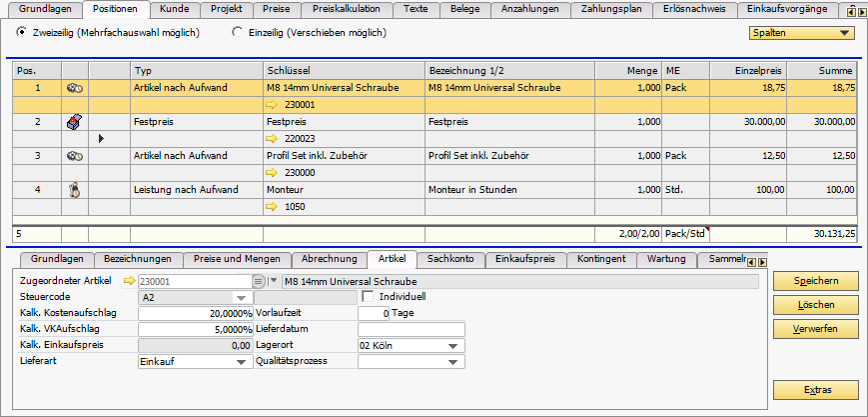This screenshot has width=868, height=417.
Task: Click the article icon in position 1 row
Action: point(75,88)
